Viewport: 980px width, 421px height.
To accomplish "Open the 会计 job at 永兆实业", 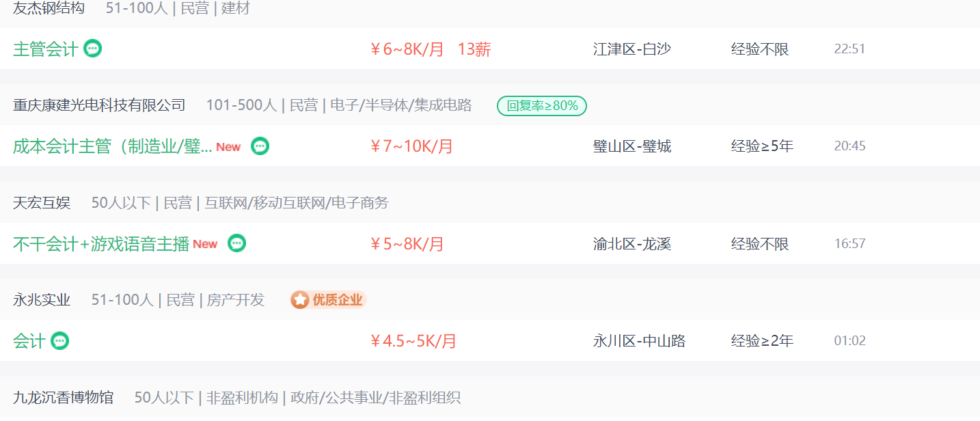I will coord(29,341).
